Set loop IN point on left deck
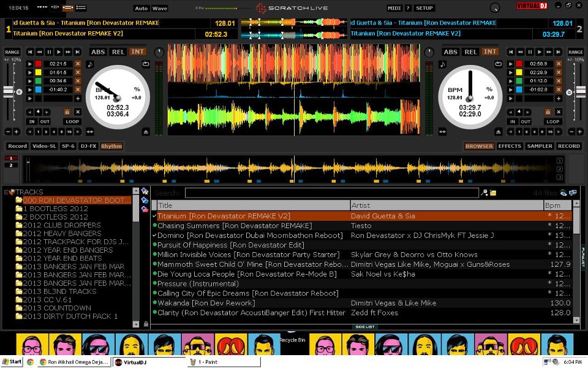Screen dimensions: 588x368 click(x=31, y=121)
